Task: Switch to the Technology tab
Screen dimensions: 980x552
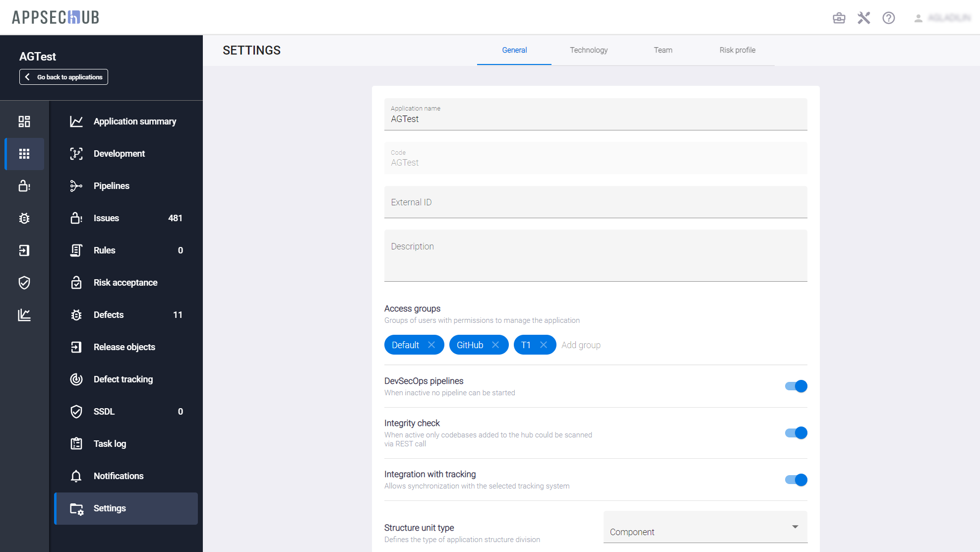Action: coord(588,50)
